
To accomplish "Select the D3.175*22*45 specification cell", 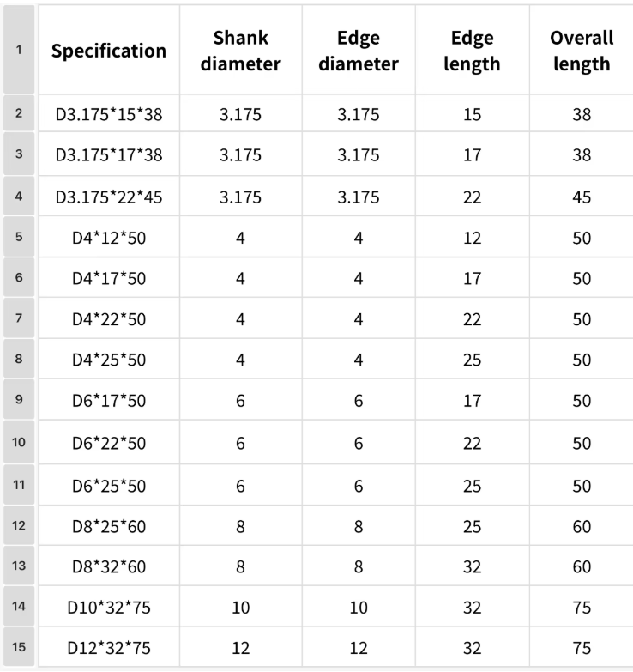I will (x=108, y=197).
